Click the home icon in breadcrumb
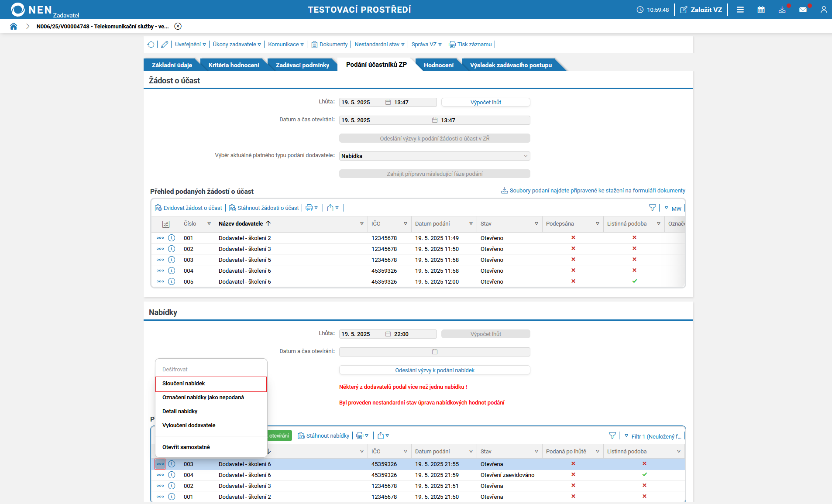Image resolution: width=832 pixels, height=504 pixels. tap(14, 26)
